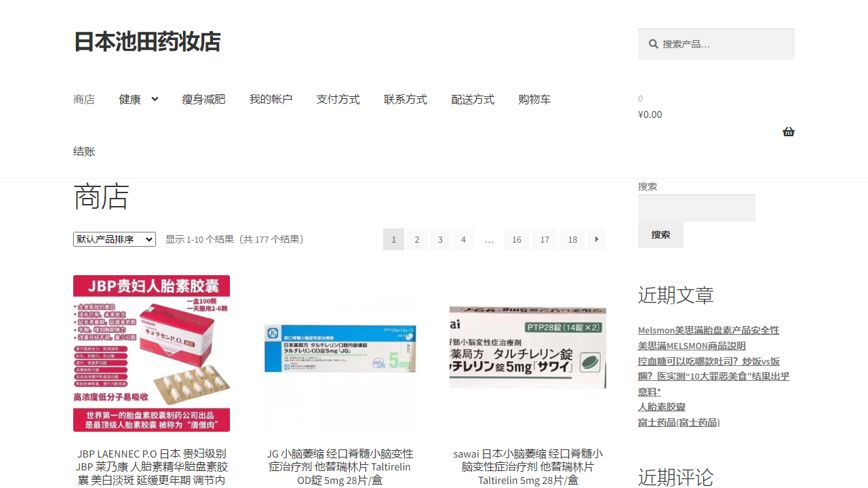Open the 购物车 menu item
This screenshot has width=868, height=488.
coord(534,100)
